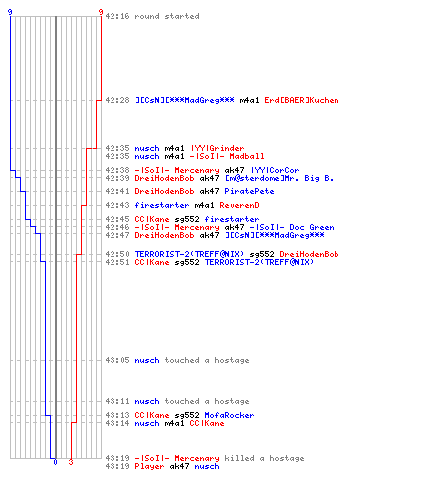448x498 pixels.
Task: Select first 'nusch touched a hostage' event
Action: 177,360
